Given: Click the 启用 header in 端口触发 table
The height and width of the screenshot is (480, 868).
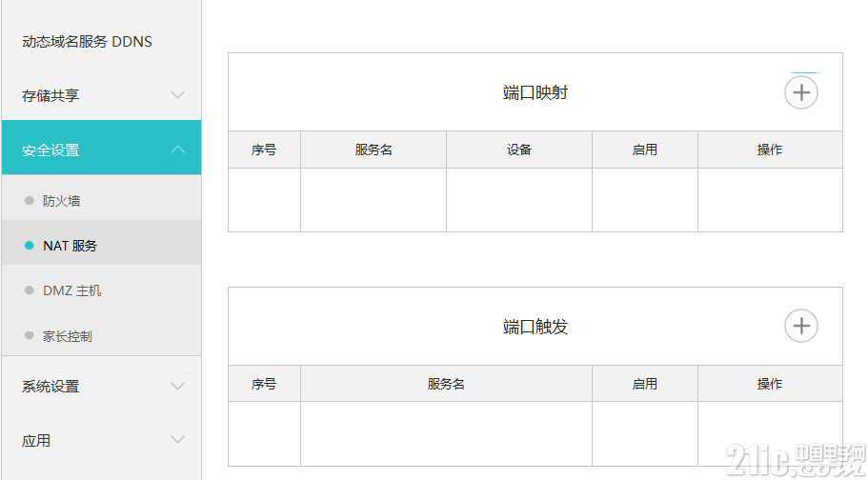Looking at the screenshot, I should [645, 384].
